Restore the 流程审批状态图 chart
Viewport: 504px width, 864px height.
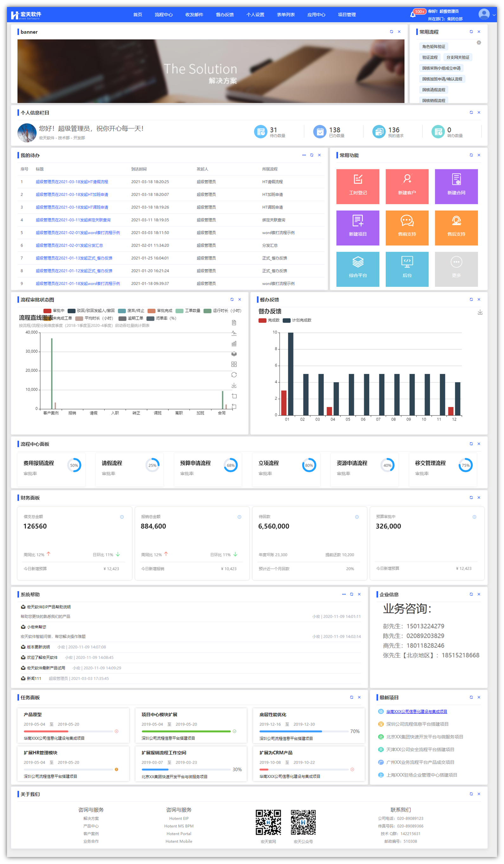234,375
